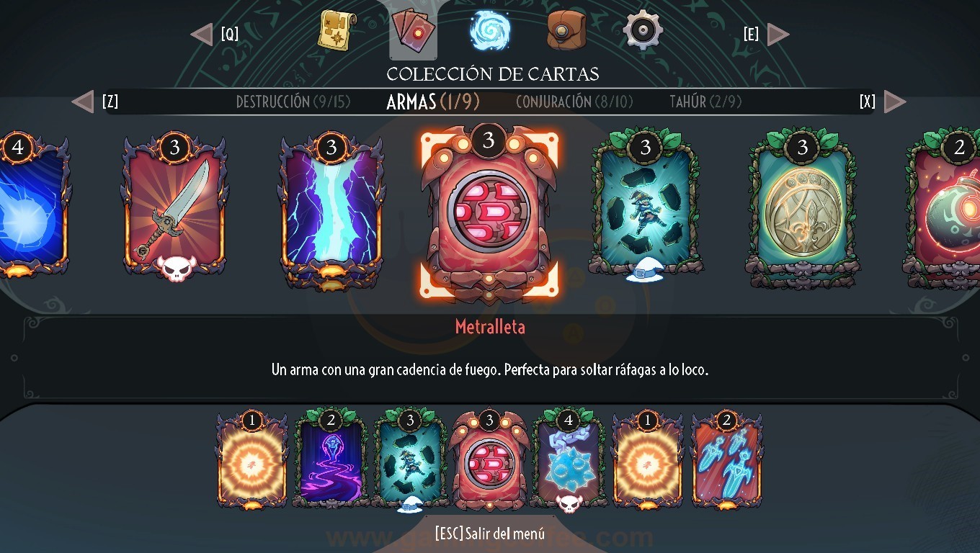This screenshot has height=553, width=980.
Task: Go to previous card category, Z arrow
Action: pos(83,102)
